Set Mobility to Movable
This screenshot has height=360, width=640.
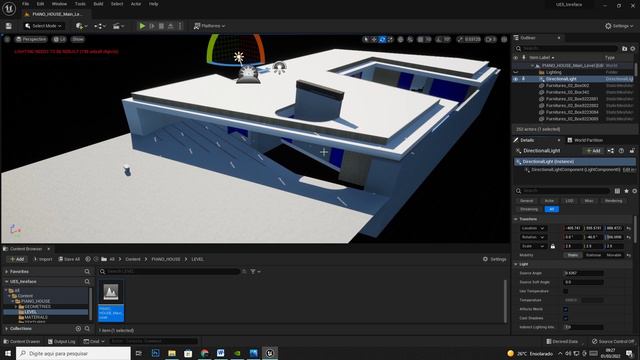[x=613, y=255]
